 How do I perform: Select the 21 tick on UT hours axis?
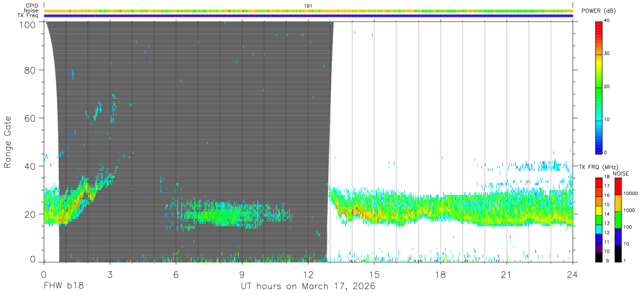point(507,274)
